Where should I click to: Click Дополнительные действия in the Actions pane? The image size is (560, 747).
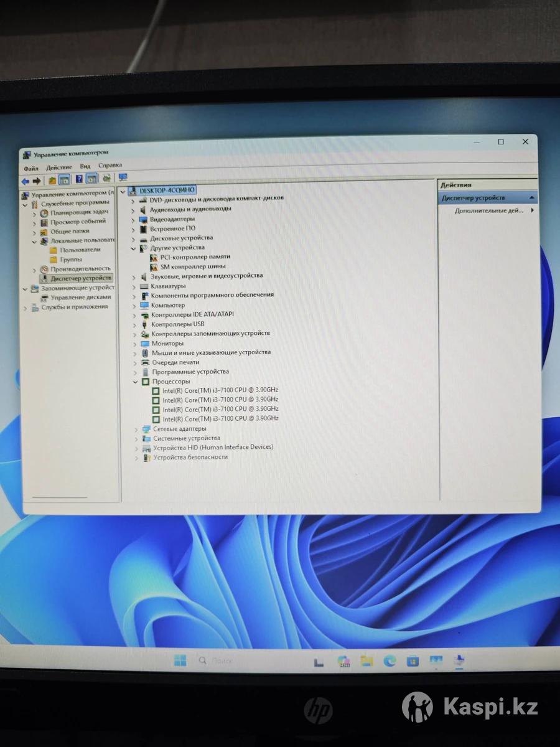coord(489,211)
